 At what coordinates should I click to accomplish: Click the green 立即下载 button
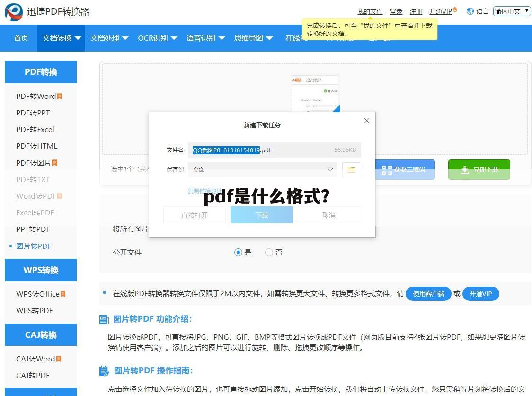(x=479, y=169)
